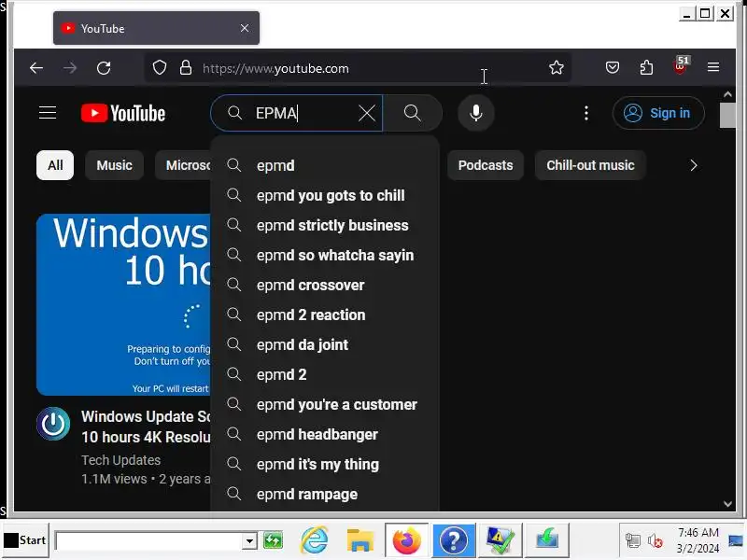Sign in to YouTube

tap(658, 113)
